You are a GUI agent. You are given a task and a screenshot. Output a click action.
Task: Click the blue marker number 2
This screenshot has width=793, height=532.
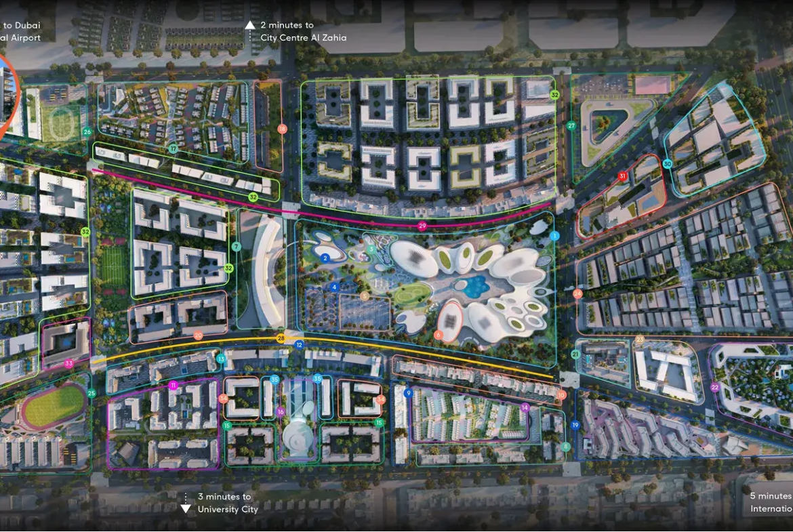coord(325,258)
